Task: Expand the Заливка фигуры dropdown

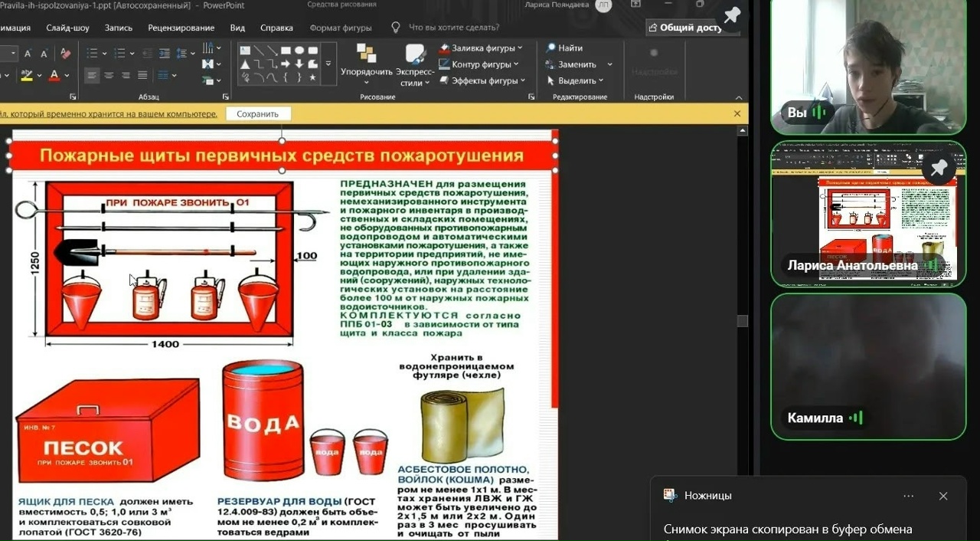Action: point(520,48)
